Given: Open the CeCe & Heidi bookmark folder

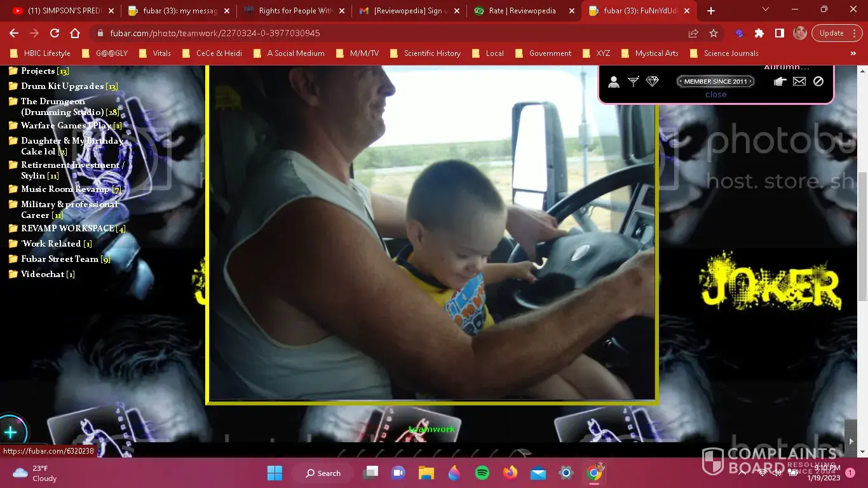Looking at the screenshot, I should point(212,53).
